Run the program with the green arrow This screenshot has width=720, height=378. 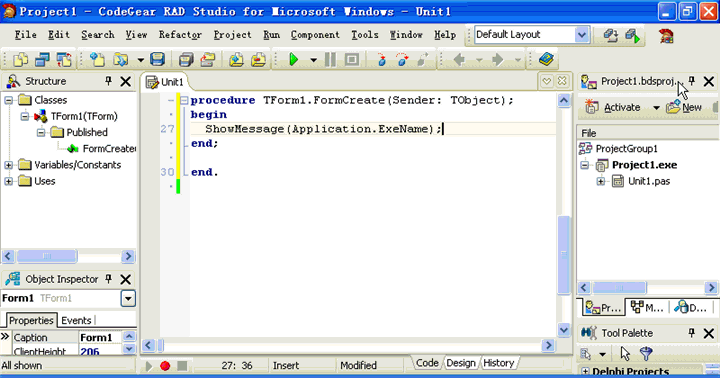click(x=293, y=59)
